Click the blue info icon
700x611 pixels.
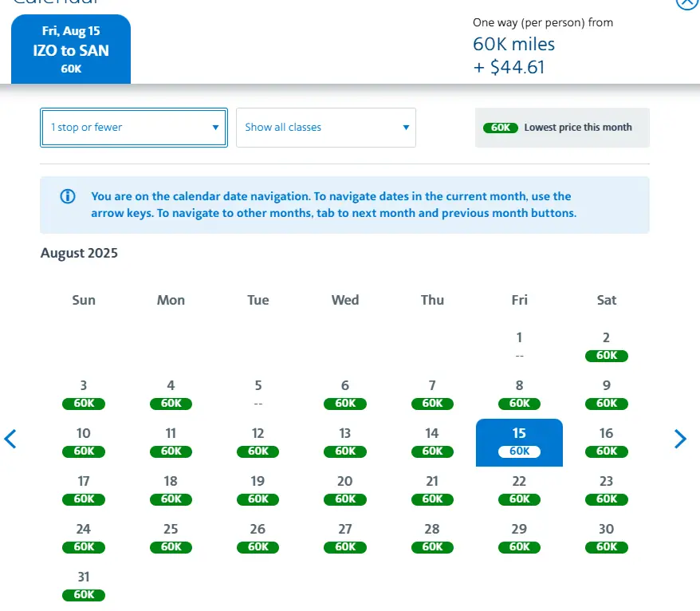[68, 196]
